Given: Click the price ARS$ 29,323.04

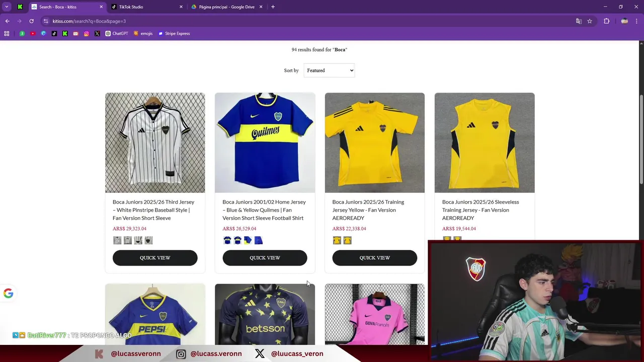Looking at the screenshot, I should click(129, 229).
